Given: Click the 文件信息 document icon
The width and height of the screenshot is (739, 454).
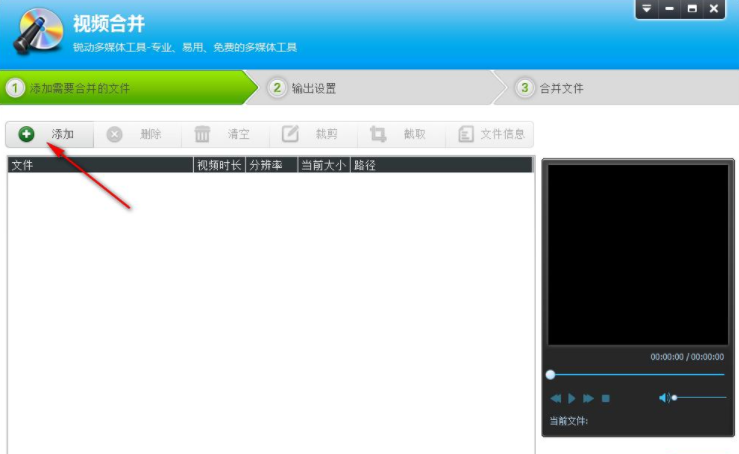Looking at the screenshot, I should [466, 134].
